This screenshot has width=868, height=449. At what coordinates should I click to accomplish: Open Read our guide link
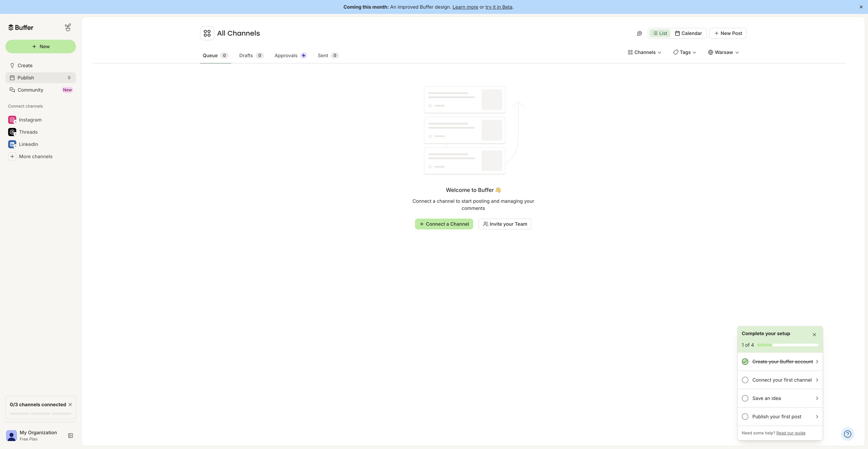pos(791,433)
